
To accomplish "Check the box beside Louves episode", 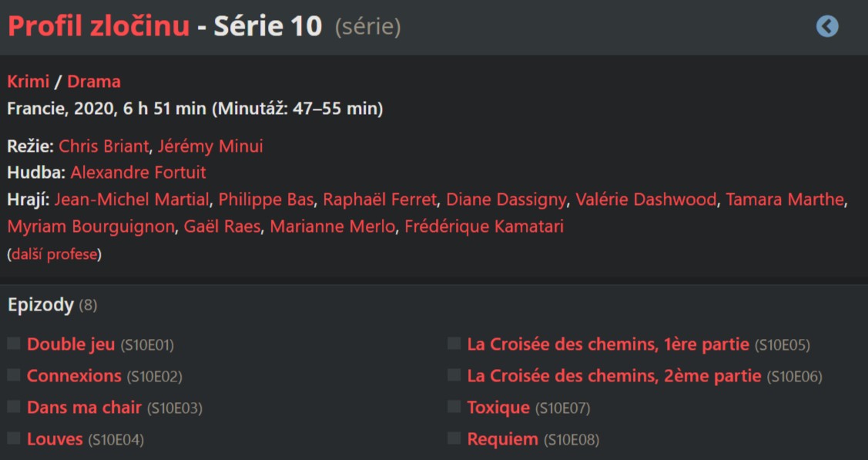I will click(14, 438).
